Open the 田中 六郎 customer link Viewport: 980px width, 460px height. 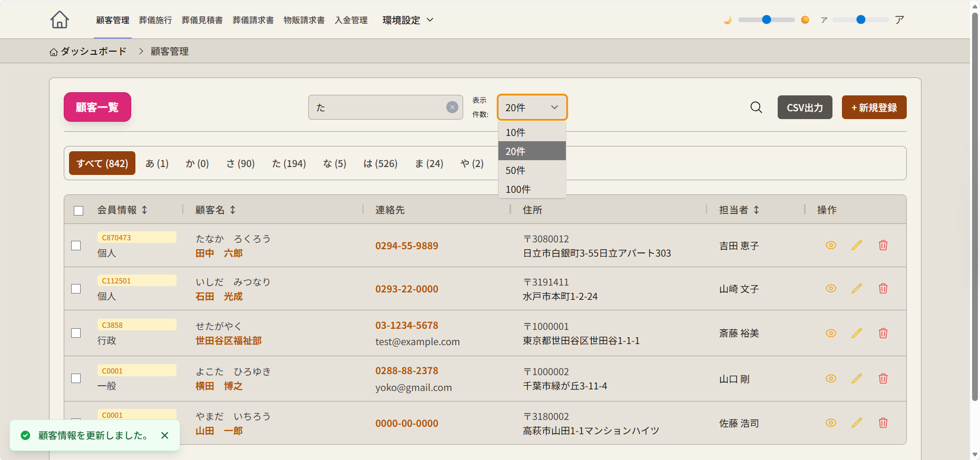(219, 253)
